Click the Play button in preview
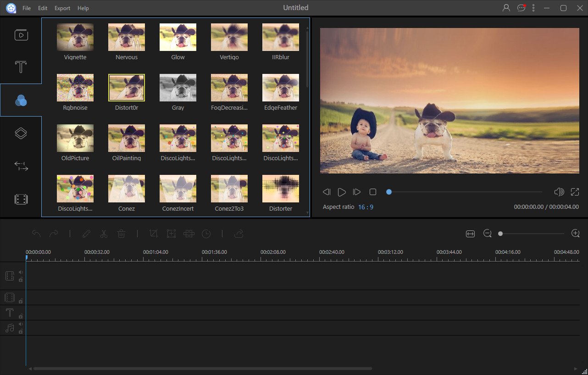The width and height of the screenshot is (588, 375). click(342, 192)
